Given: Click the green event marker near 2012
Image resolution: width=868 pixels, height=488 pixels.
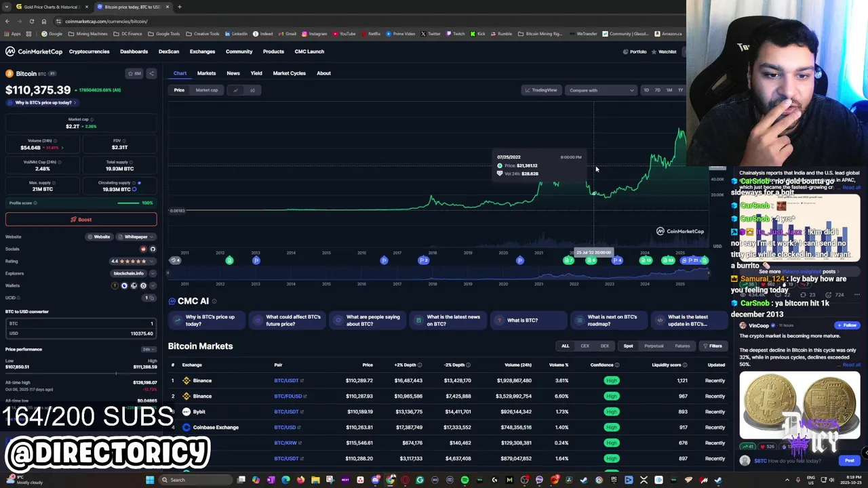Looking at the screenshot, I should [229, 260].
